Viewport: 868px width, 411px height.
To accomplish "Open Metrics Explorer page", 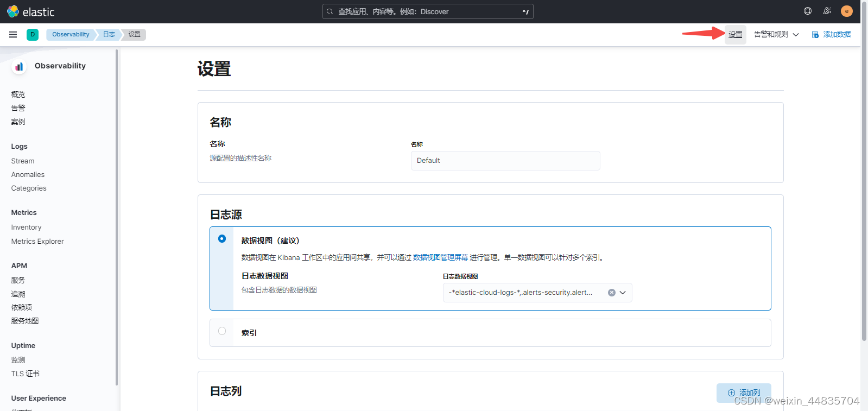I will pyautogui.click(x=37, y=241).
